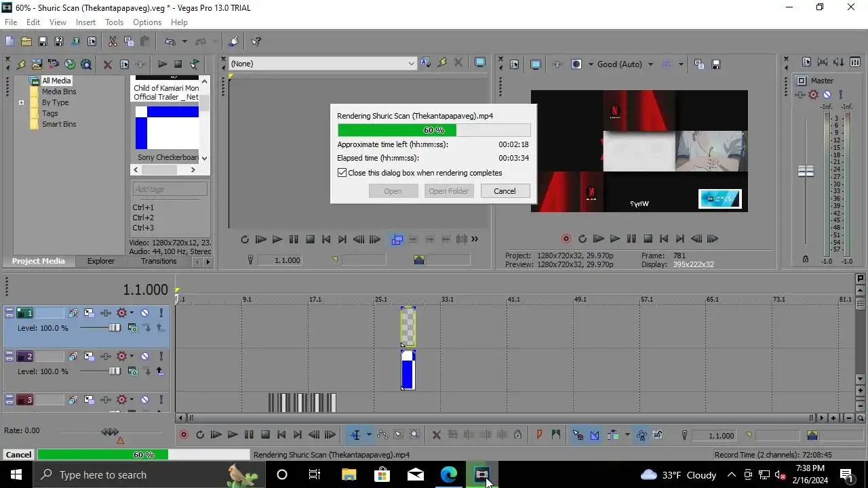Save preview snapshot to file

click(715, 64)
